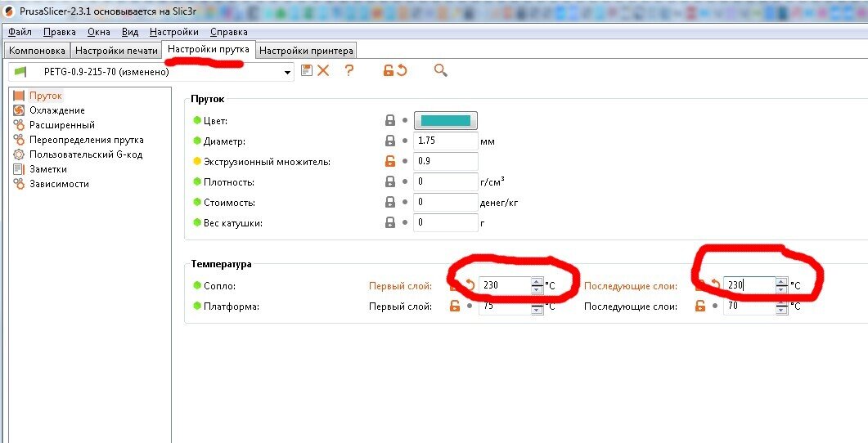Open the Охлаждение settings page
868x443 pixels.
click(57, 110)
